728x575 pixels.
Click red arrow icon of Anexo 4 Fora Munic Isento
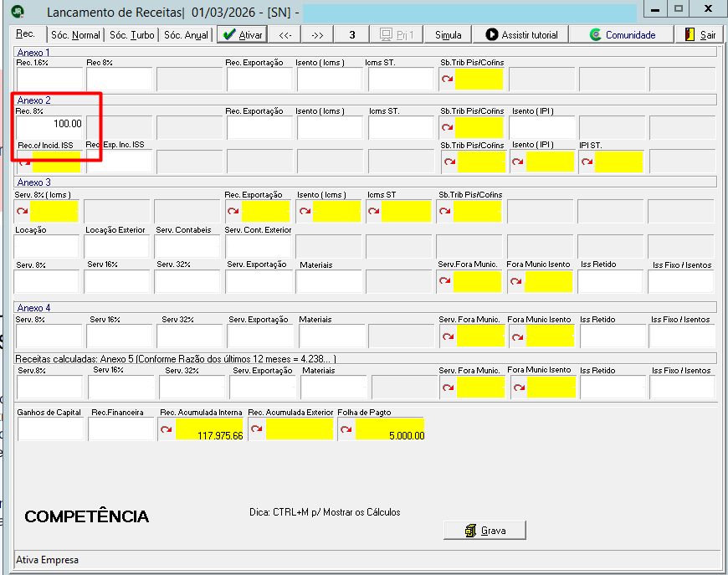(518, 337)
